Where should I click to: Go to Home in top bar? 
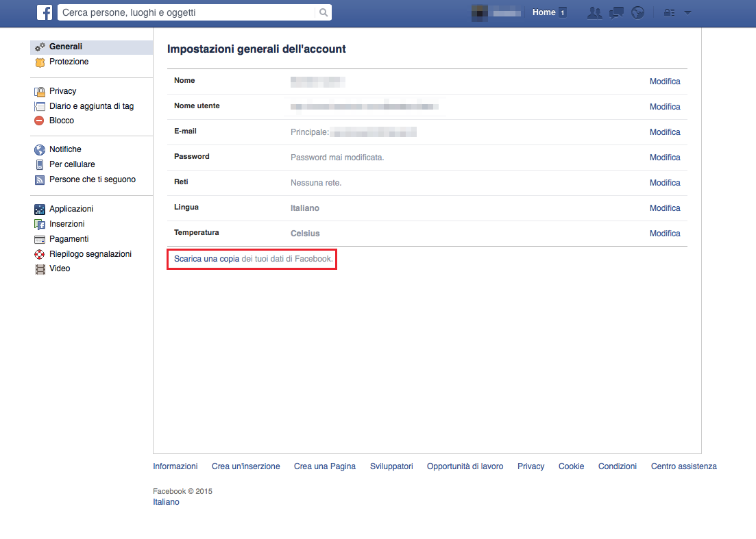(544, 12)
